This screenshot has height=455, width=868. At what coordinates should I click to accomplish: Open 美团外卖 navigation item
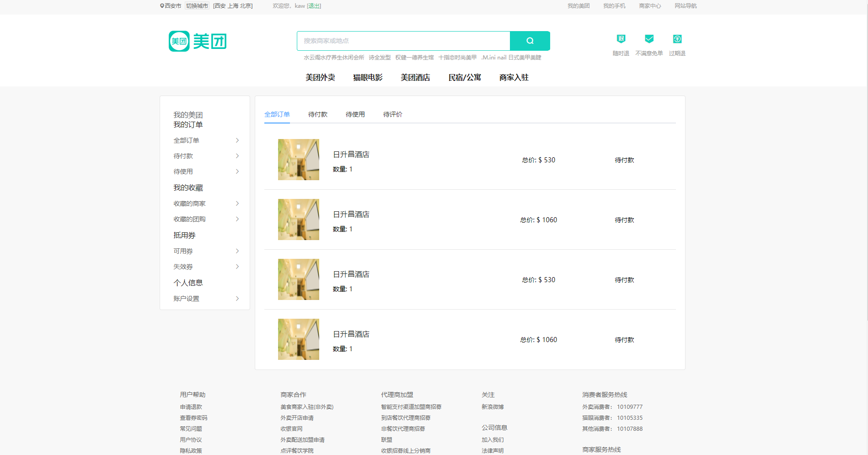click(320, 77)
